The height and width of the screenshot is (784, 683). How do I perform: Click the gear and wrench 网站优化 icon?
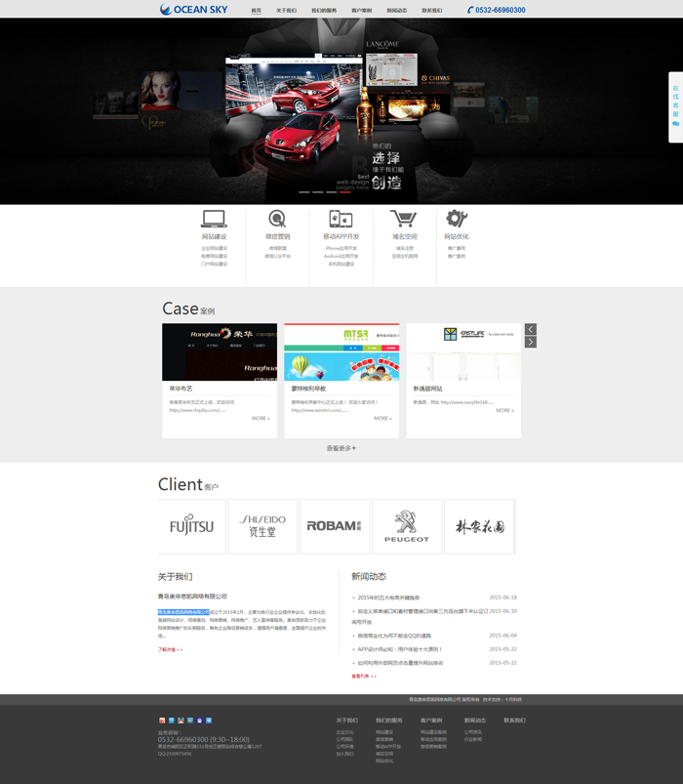point(457,219)
